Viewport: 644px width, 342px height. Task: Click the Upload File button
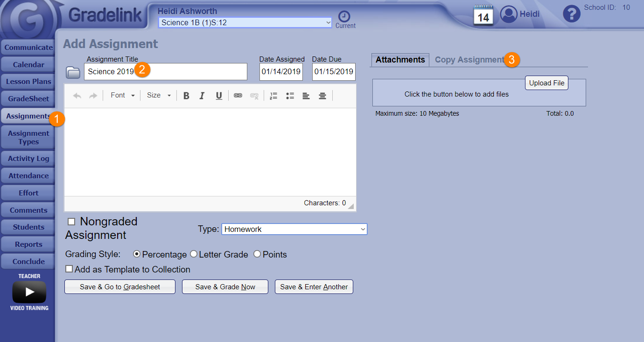pos(546,83)
